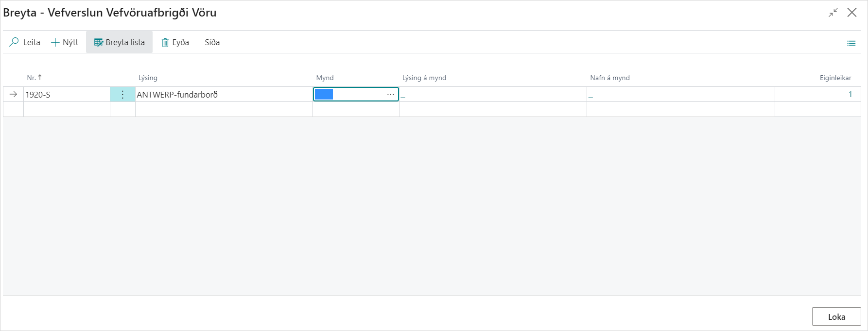The width and height of the screenshot is (868, 331).
Task: Edit the ANTWERP-fundarborð description field
Action: 224,95
